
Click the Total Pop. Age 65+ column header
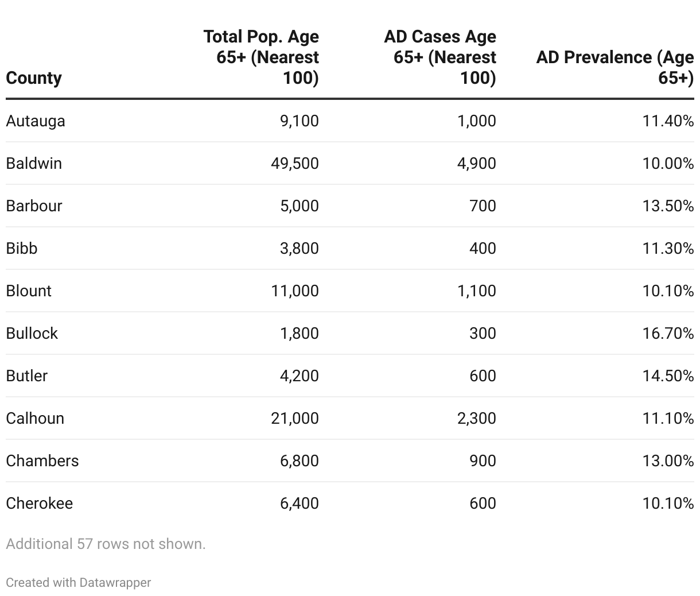tap(262, 57)
